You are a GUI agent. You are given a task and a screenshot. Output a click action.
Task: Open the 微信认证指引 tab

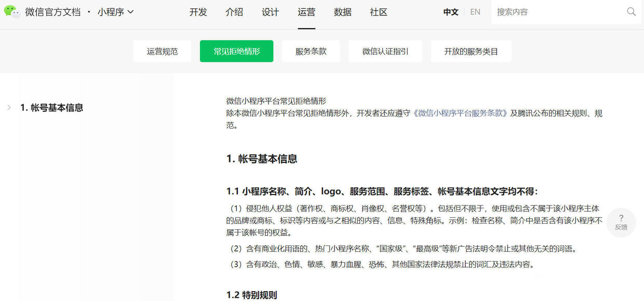click(x=385, y=51)
